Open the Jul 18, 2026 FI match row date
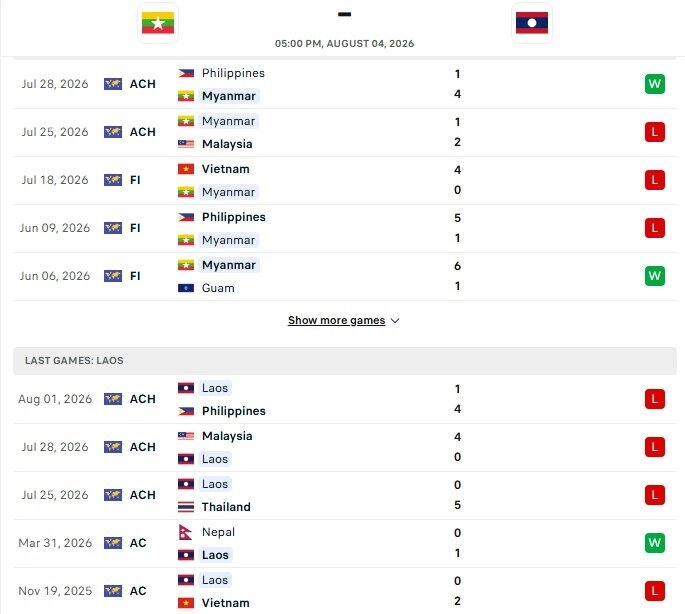 (x=55, y=180)
